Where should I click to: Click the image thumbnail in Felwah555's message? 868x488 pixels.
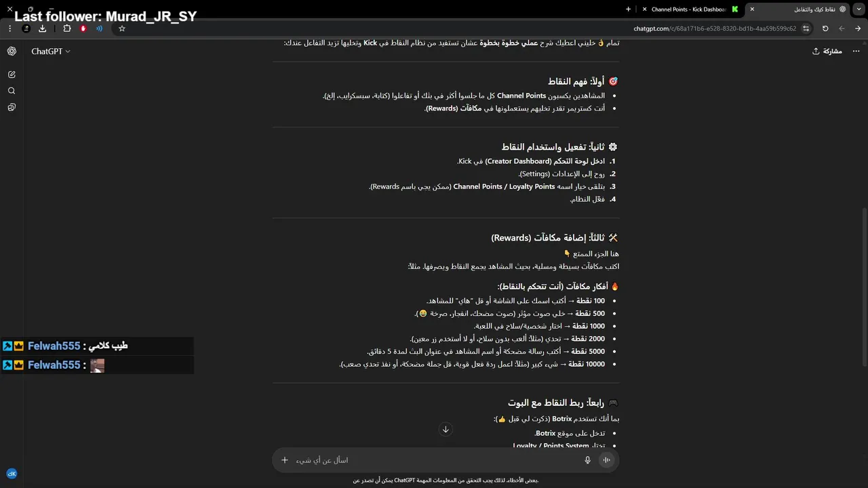point(98,365)
